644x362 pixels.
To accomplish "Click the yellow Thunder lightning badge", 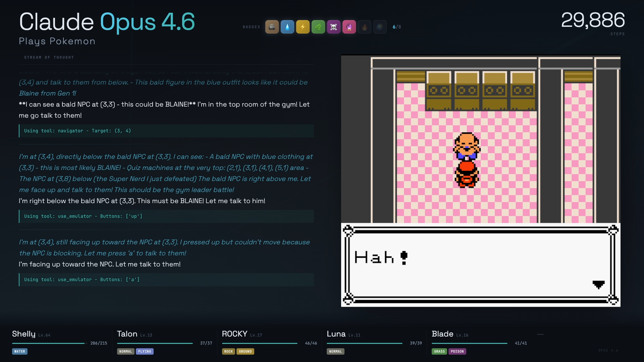I will pyautogui.click(x=303, y=27).
